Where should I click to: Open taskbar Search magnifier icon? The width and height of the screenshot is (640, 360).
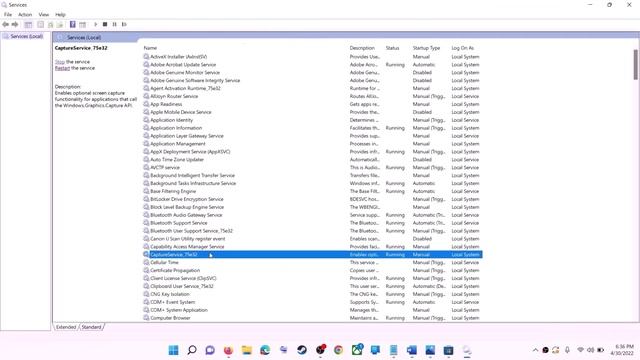coord(192,350)
